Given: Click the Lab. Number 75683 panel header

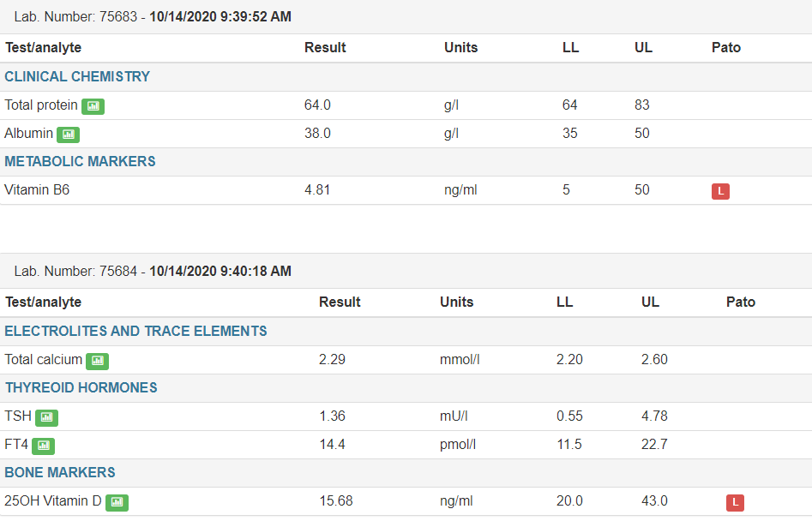Looking at the screenshot, I should [x=406, y=17].
